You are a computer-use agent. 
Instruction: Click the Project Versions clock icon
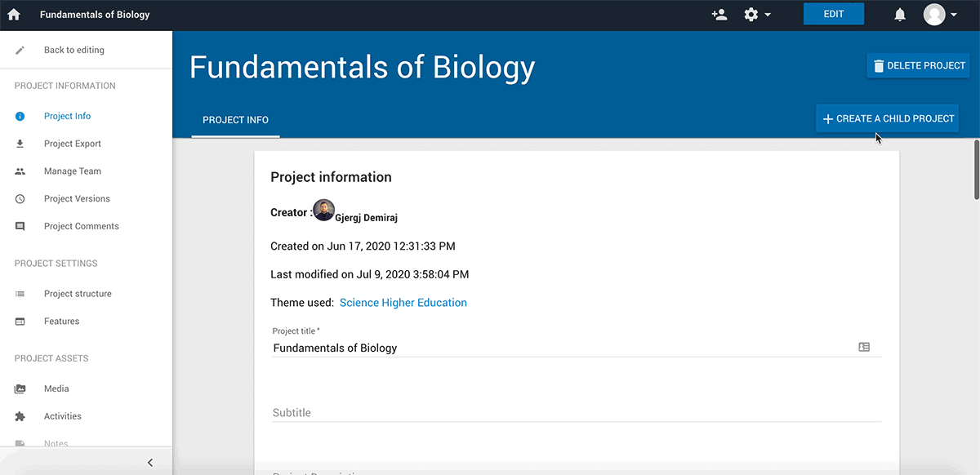pos(20,199)
